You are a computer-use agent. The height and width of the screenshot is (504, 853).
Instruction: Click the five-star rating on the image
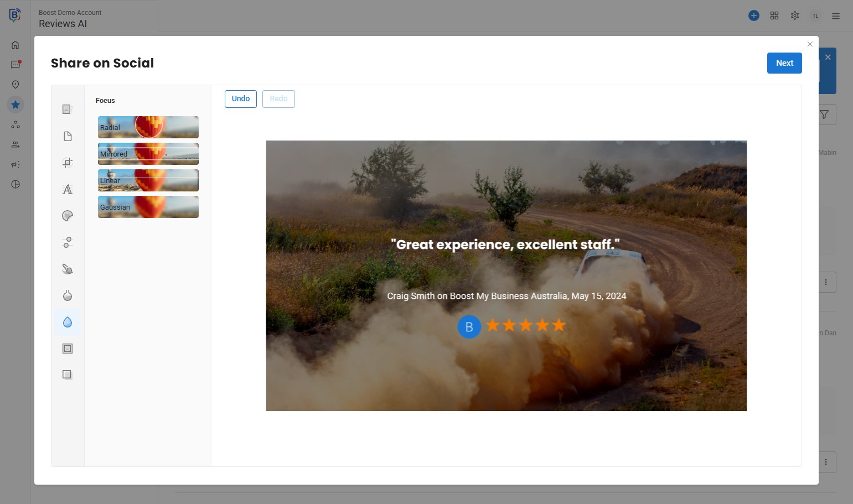pyautogui.click(x=525, y=325)
